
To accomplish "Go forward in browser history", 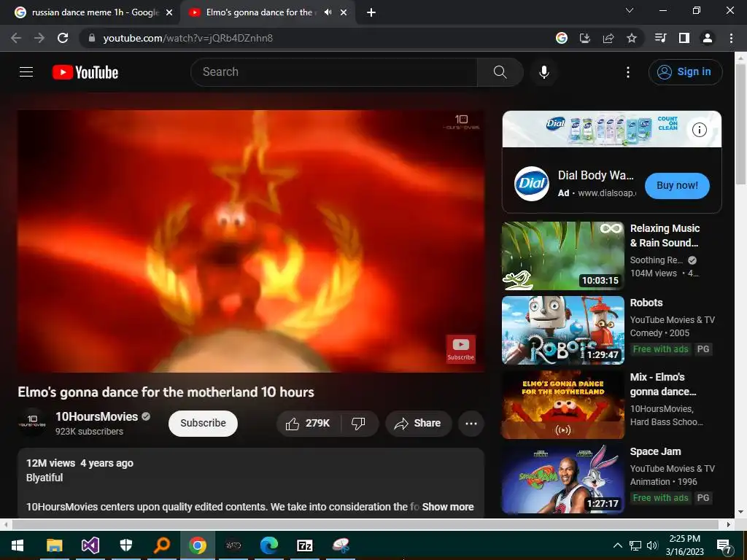I will (39, 38).
